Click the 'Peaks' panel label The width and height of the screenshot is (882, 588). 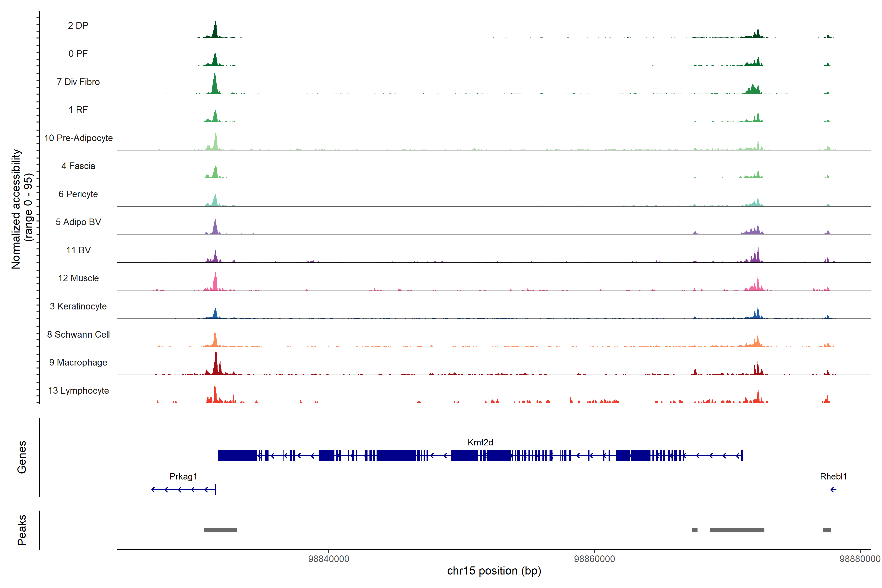point(22,530)
